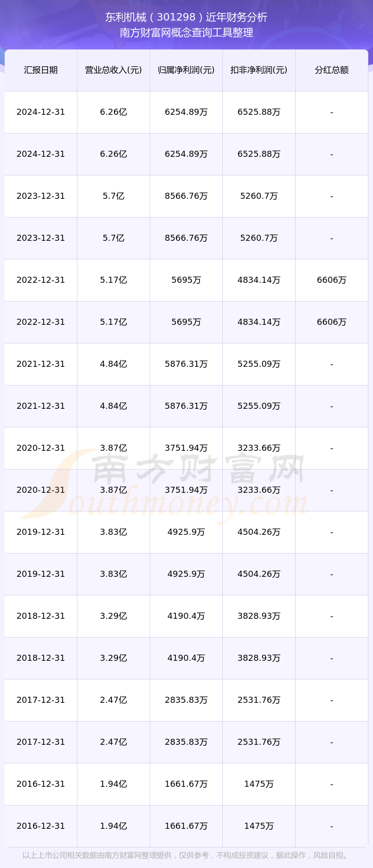Click the second 5.17亿 revenue cell

pyautogui.click(x=113, y=322)
